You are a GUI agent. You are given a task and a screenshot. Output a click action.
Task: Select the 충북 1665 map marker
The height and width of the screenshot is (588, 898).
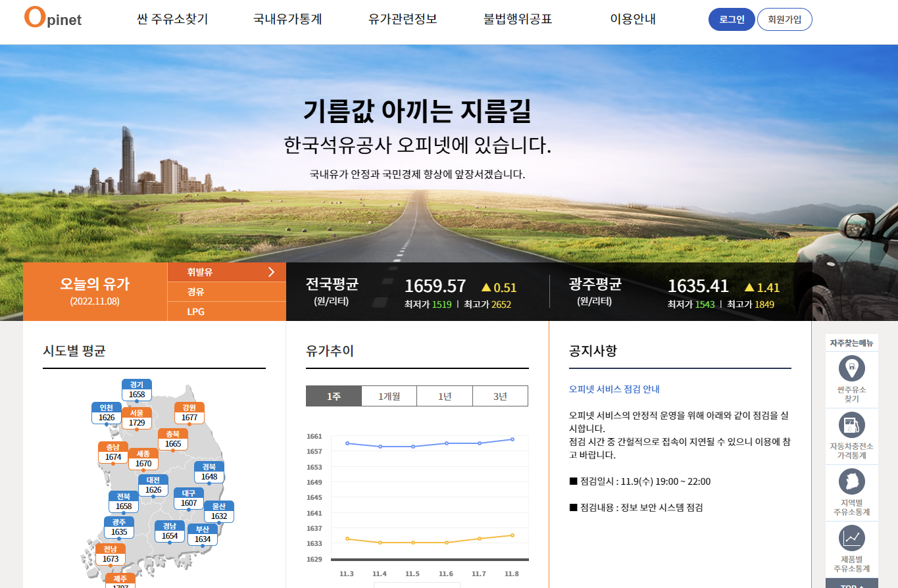pos(173,439)
